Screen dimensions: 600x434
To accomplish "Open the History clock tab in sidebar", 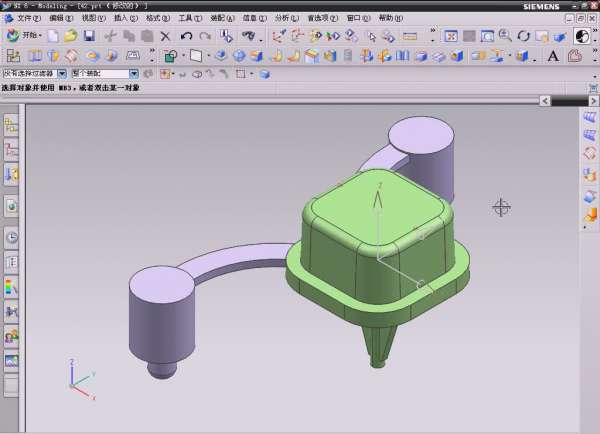I will [x=11, y=238].
